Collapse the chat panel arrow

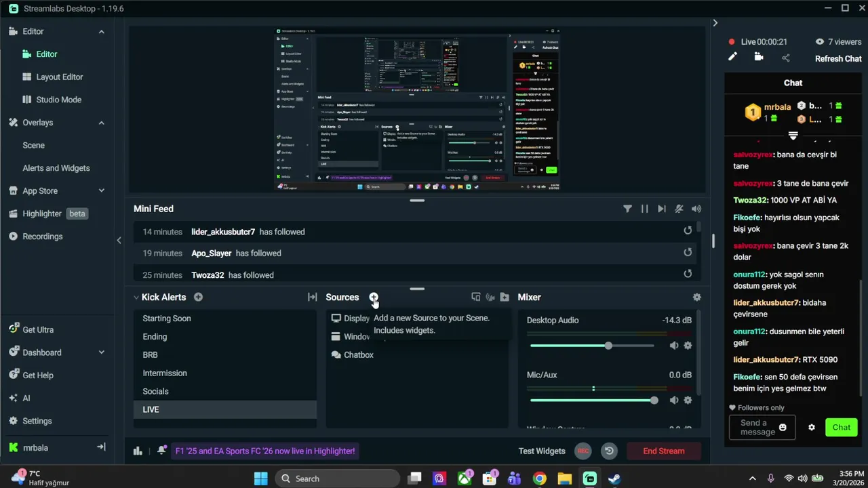[715, 22]
